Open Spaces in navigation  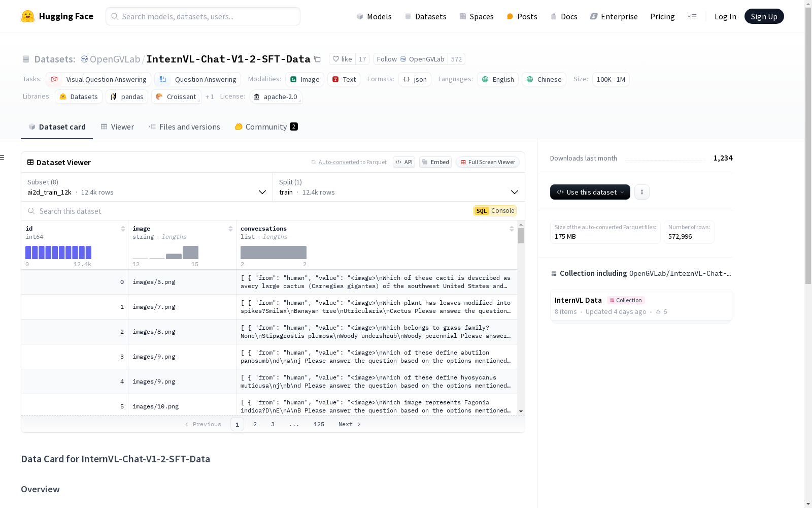477,16
